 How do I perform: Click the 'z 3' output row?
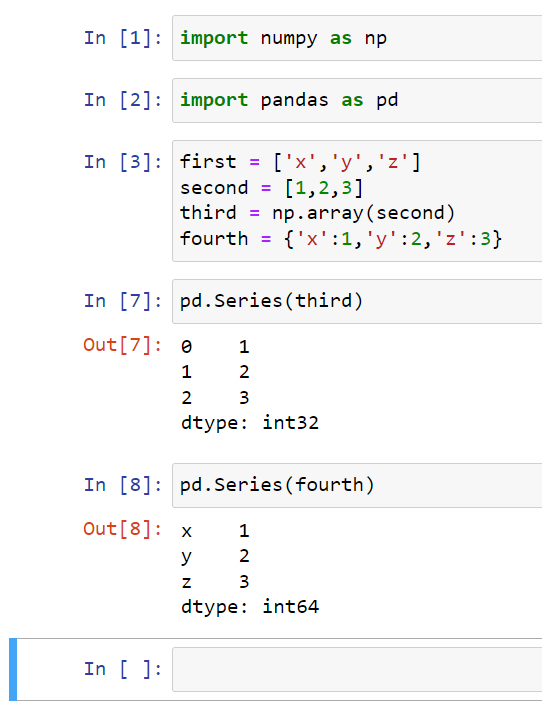tap(215, 582)
